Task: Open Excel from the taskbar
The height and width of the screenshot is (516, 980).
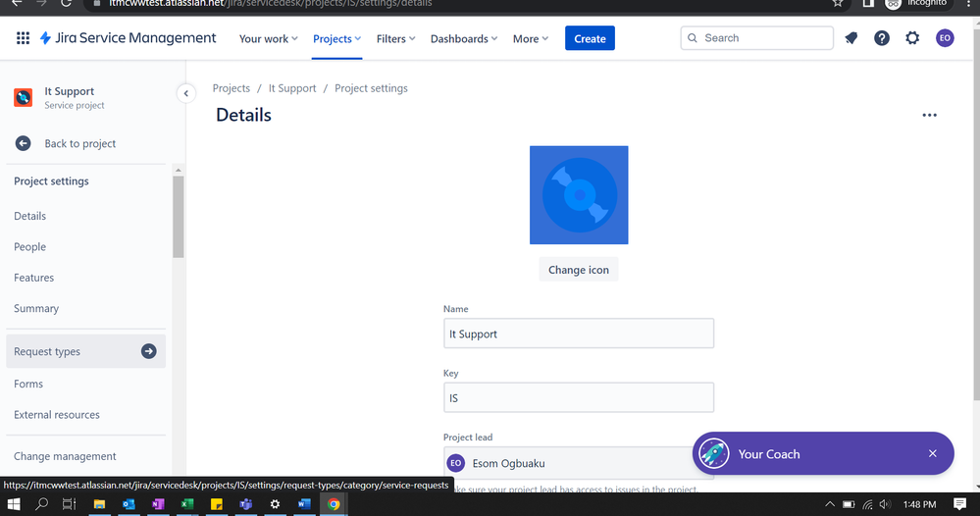Action: [186, 504]
